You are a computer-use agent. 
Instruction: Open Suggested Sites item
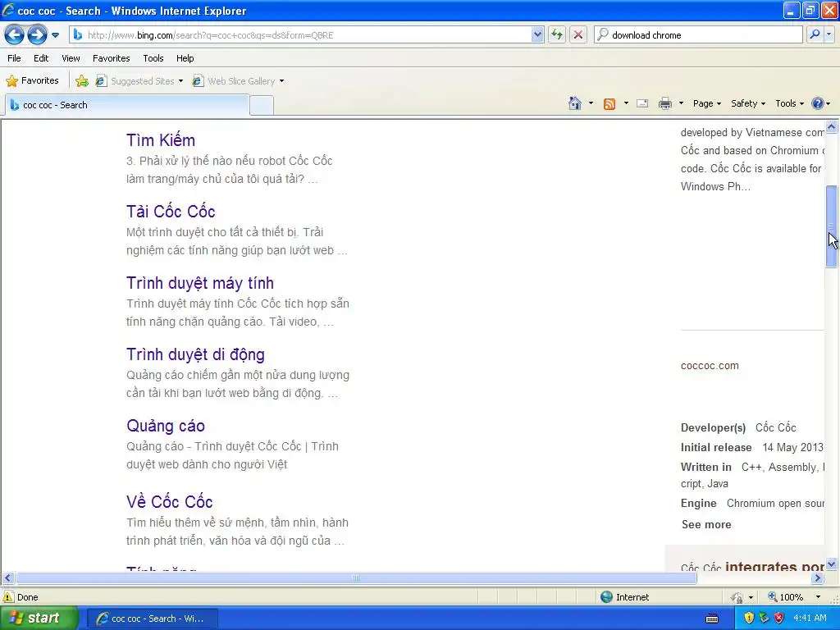139,81
